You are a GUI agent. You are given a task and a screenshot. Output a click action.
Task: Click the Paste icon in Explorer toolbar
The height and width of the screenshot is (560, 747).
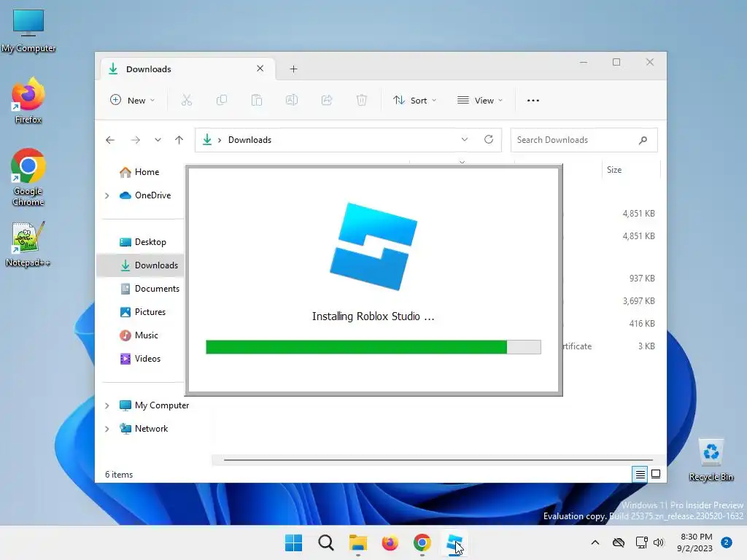point(257,100)
